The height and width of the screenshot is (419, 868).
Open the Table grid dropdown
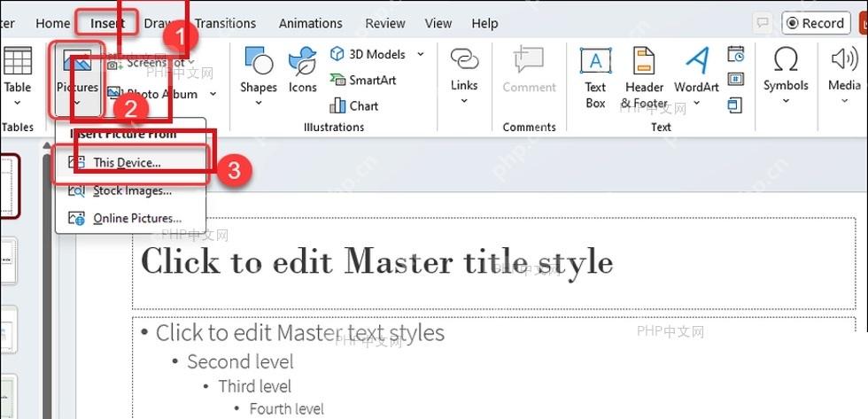[18, 77]
